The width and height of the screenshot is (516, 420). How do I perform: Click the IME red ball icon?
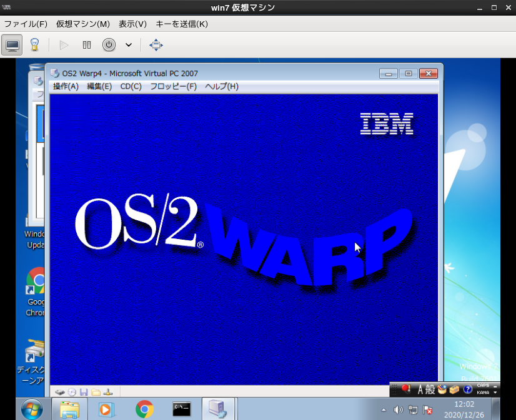point(406,389)
